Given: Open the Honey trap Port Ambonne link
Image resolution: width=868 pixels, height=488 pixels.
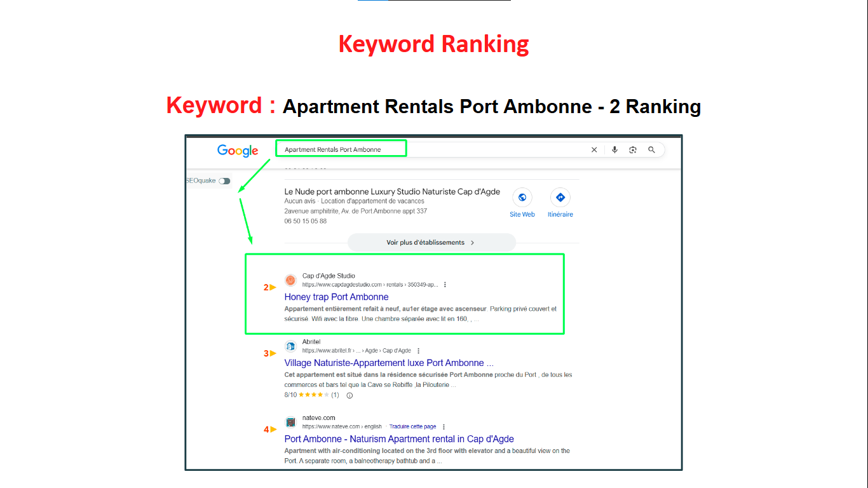Looking at the screenshot, I should 336,297.
